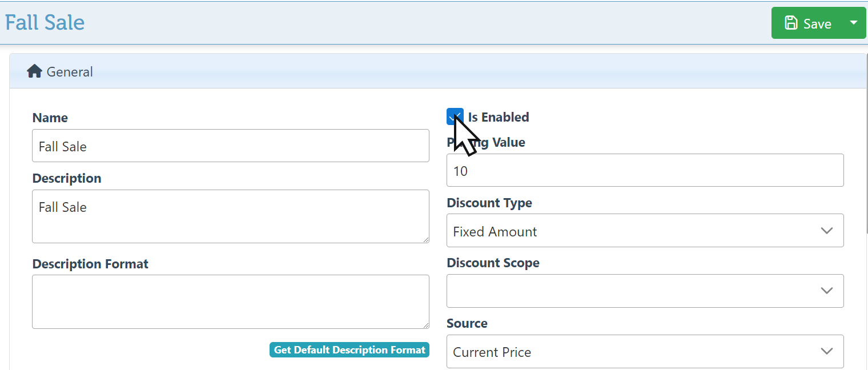Click the Description Format resize grip
This screenshot has height=370, width=868.
tap(425, 325)
